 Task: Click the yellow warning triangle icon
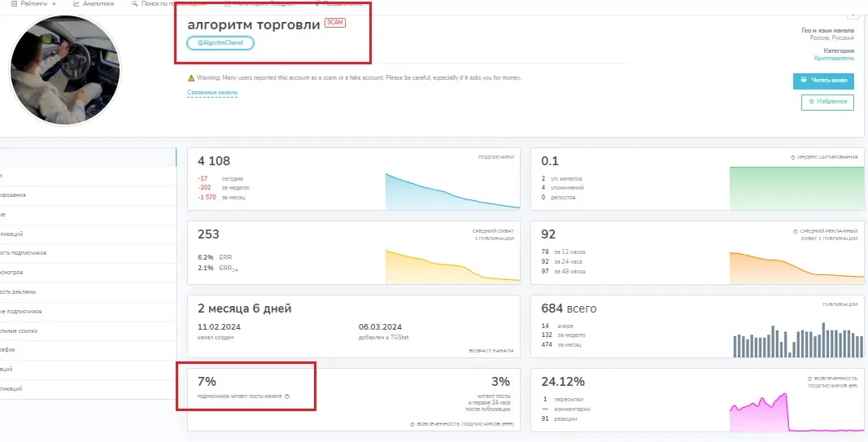191,78
